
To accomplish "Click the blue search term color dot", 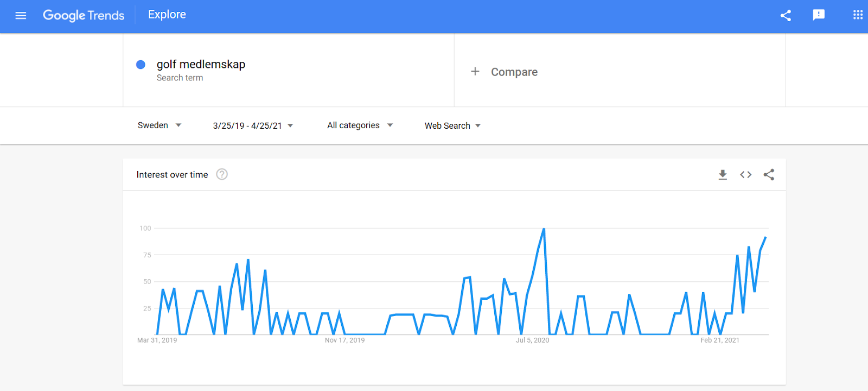I will (141, 65).
